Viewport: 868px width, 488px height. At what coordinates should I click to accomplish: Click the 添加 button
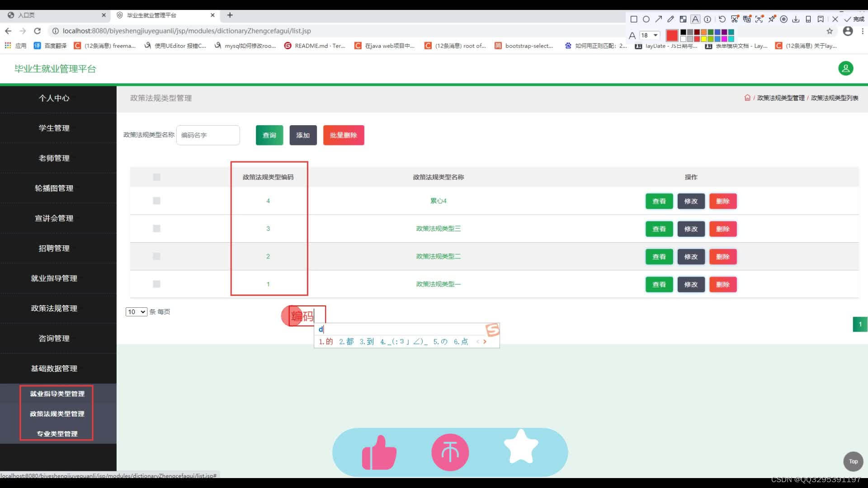(x=303, y=135)
